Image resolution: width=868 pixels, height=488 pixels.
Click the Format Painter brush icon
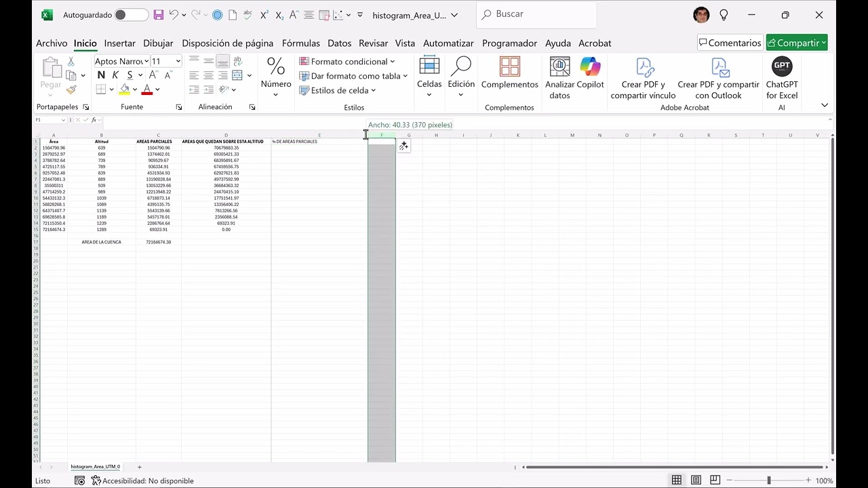pyautogui.click(x=71, y=89)
